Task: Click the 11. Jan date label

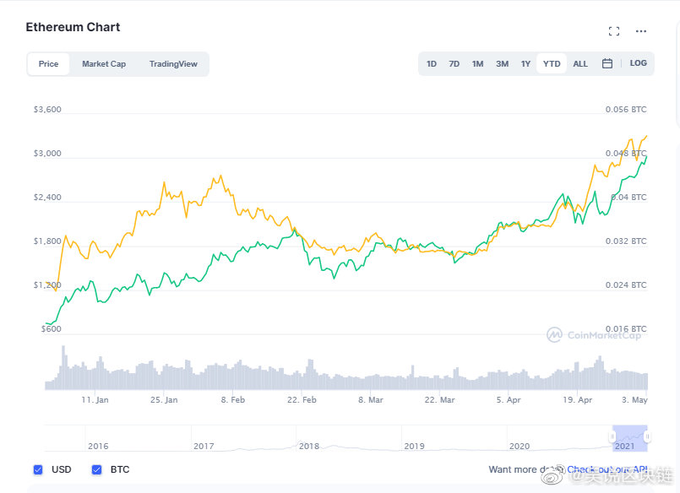Action: coord(95,400)
